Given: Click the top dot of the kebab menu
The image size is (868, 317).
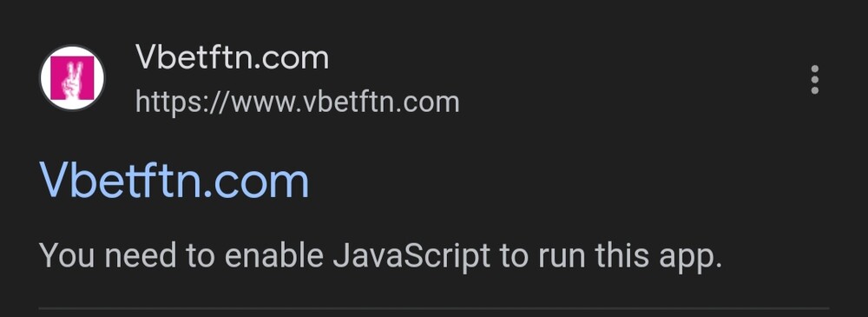Looking at the screenshot, I should [x=814, y=69].
